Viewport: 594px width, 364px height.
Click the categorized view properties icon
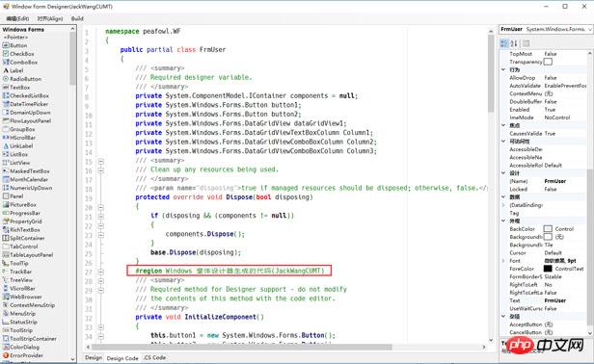click(503, 43)
